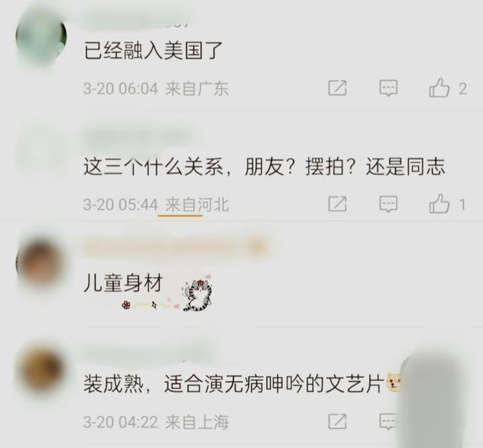The width and height of the screenshot is (483, 448).
Task: Like the comment from 河北
Action: tap(439, 204)
